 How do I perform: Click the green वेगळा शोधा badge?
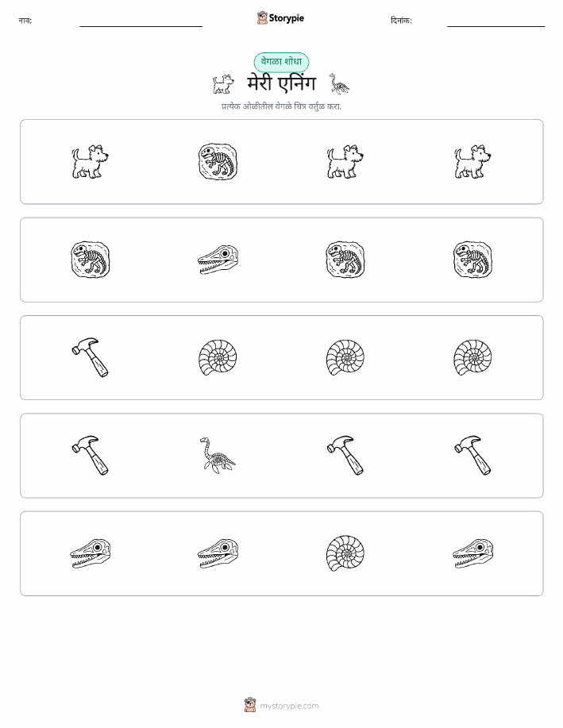click(x=281, y=62)
